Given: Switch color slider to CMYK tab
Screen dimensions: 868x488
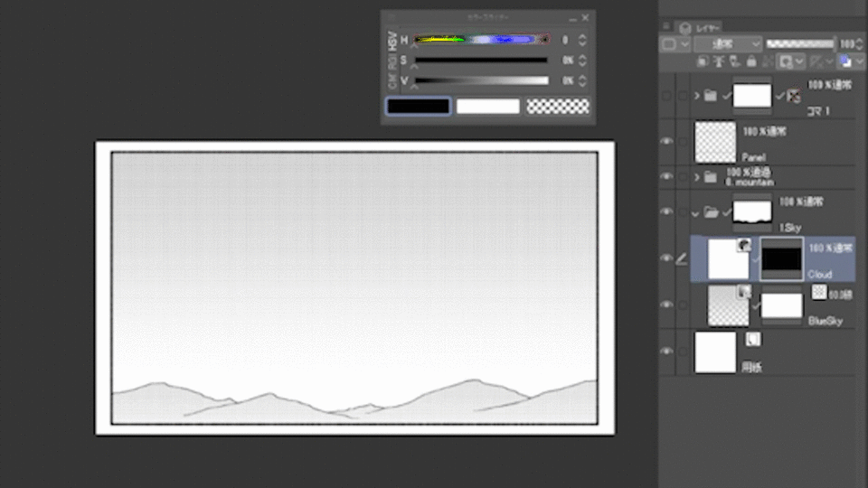Looking at the screenshot, I should [x=392, y=80].
